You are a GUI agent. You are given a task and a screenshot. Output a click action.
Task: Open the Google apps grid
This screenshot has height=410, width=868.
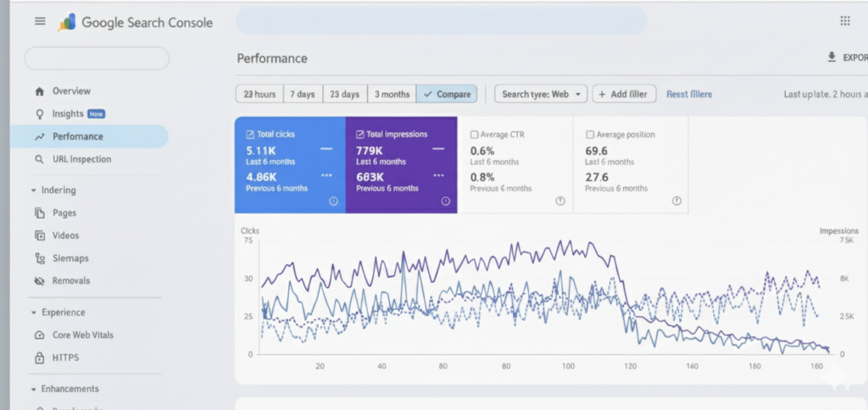(844, 21)
